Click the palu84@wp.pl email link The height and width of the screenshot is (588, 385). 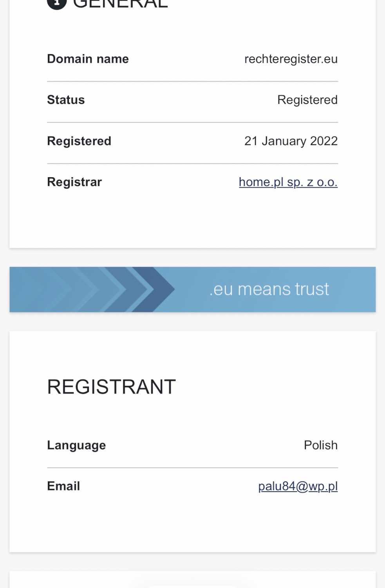(298, 486)
